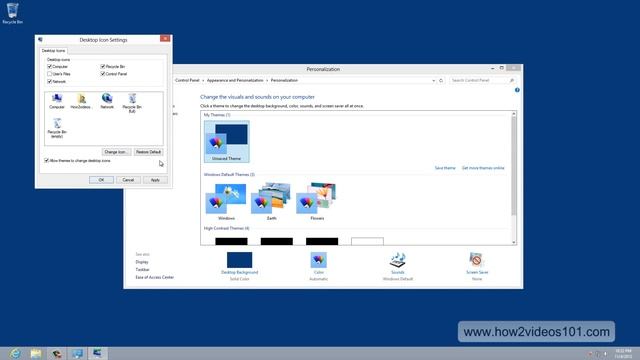Screen dimensions: 640x360
Task: Confirm with the OK button
Action: (101, 180)
